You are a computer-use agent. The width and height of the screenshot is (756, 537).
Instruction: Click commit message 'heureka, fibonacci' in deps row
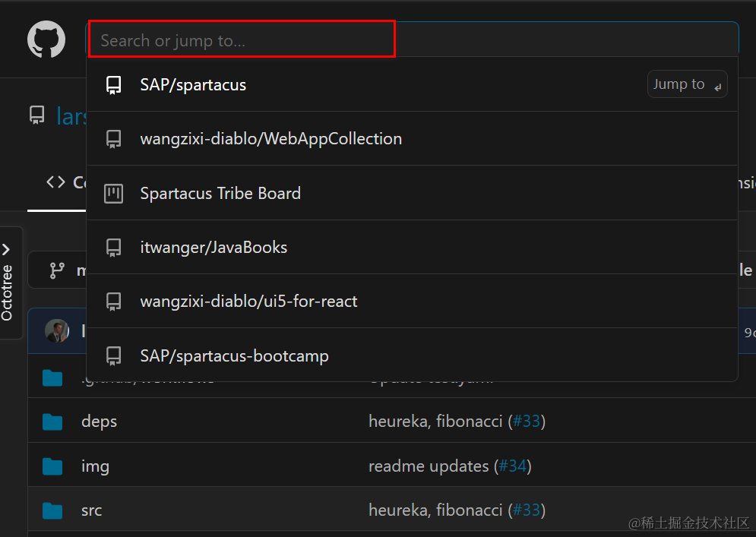point(435,421)
